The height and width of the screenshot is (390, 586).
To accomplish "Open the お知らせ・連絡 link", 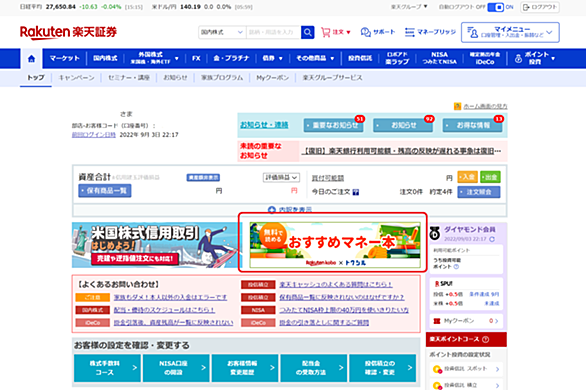I will (x=264, y=125).
